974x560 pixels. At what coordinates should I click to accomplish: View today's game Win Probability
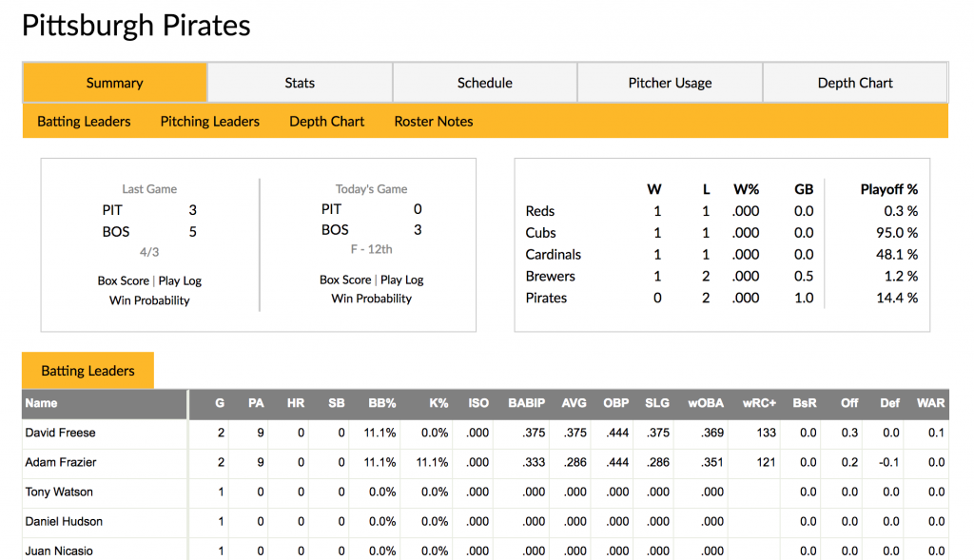[371, 298]
